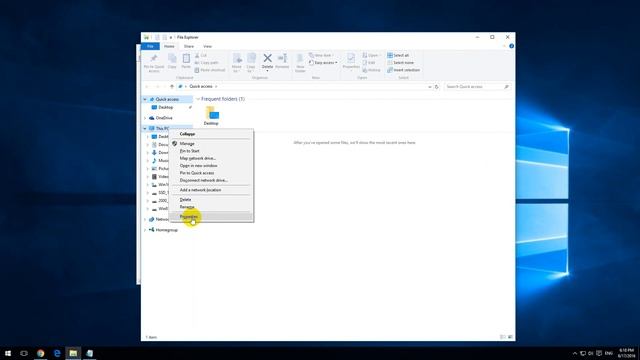640x360 pixels.
Task: Open the address bar history dropdown
Action: (429, 87)
